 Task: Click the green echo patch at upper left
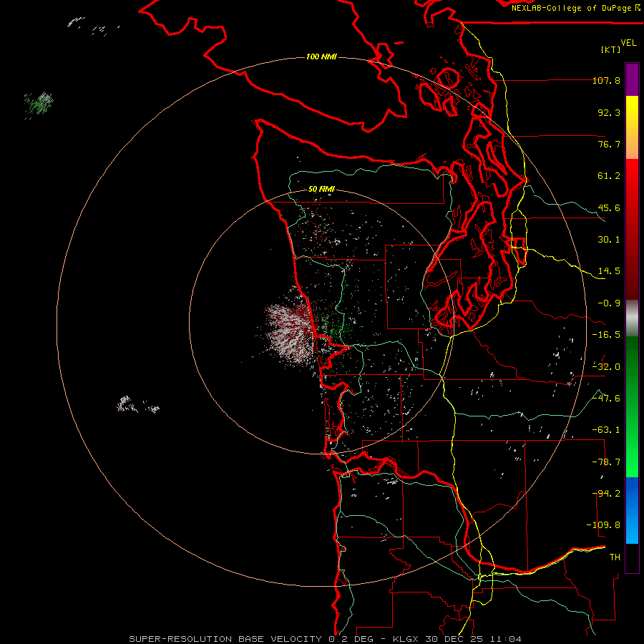click(x=39, y=104)
